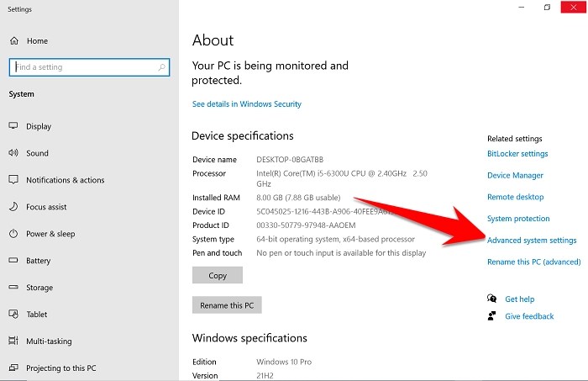Open Device Manager link

(515, 175)
